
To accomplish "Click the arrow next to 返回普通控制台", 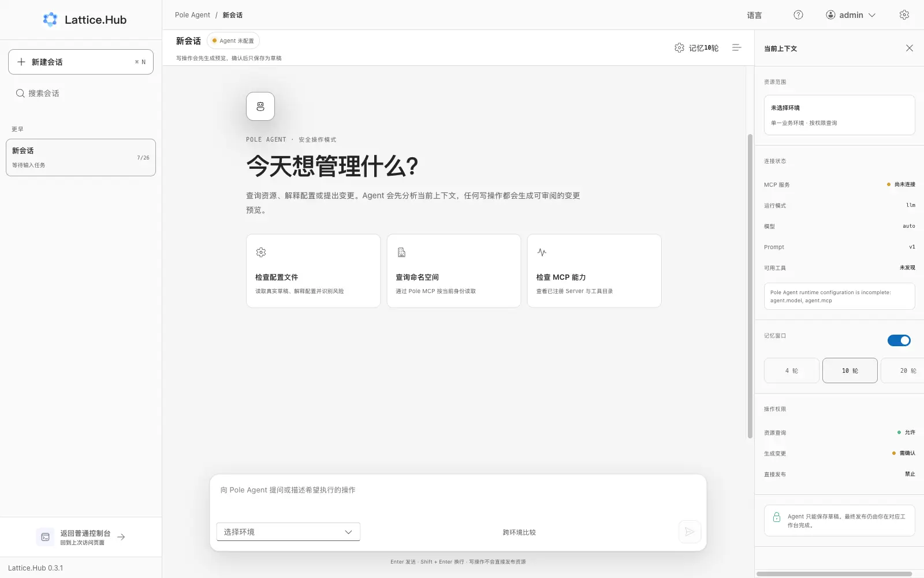I will [x=121, y=537].
